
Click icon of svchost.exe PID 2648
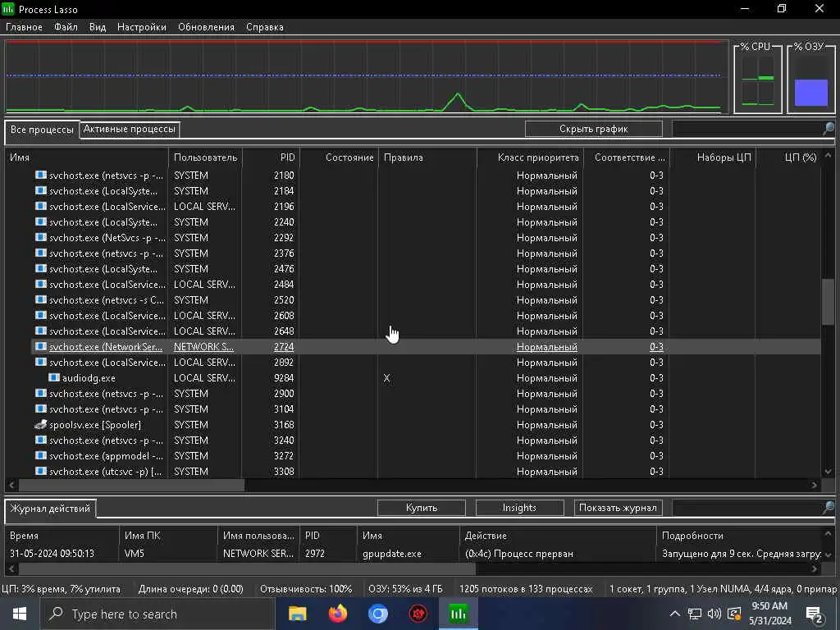tap(41, 331)
